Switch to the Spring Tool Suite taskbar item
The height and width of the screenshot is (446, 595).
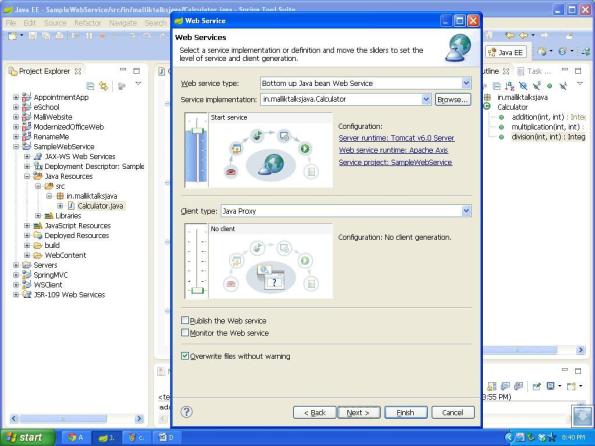pos(106,437)
